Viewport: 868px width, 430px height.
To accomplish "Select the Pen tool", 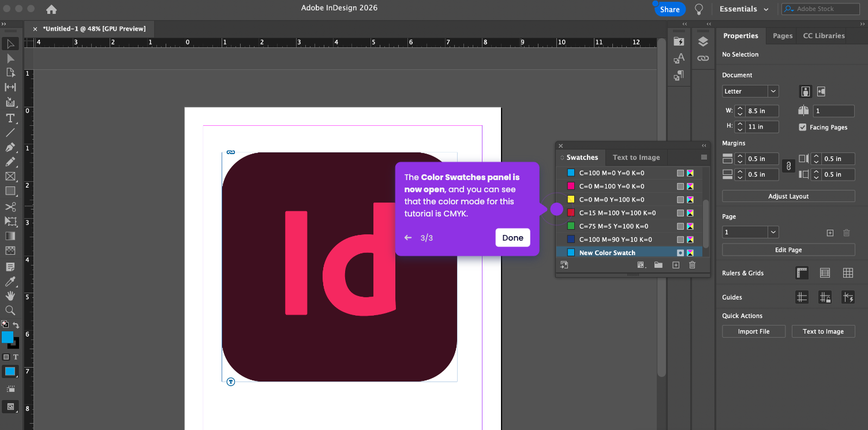I will pos(10,147).
